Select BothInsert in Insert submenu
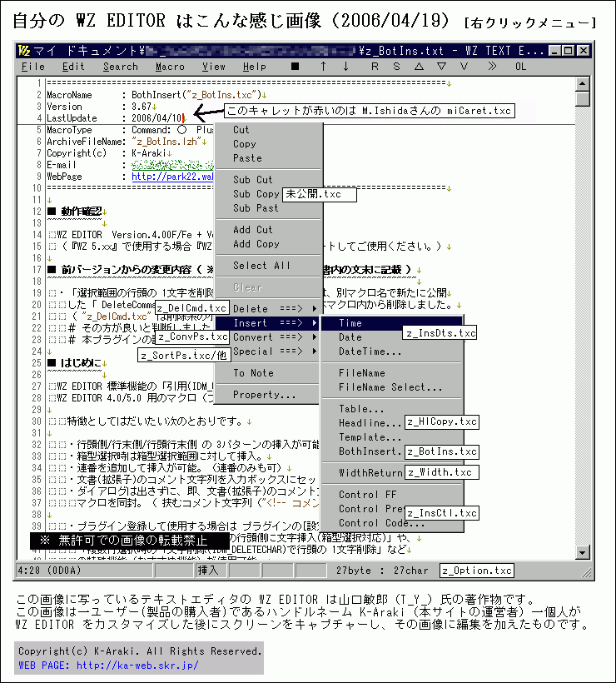Image resolution: width=616 pixels, height=683 pixels. [392, 451]
